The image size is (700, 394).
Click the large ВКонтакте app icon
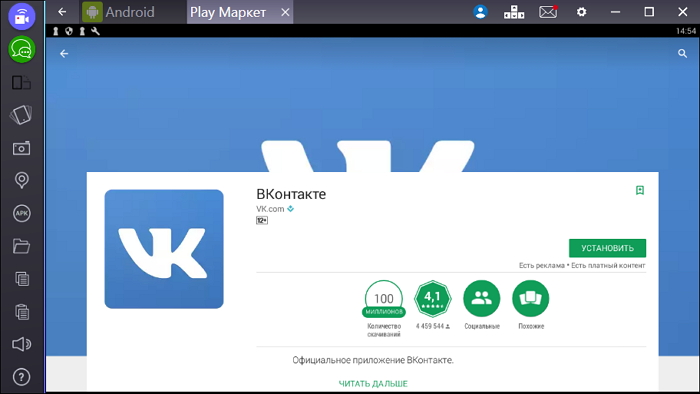point(164,249)
